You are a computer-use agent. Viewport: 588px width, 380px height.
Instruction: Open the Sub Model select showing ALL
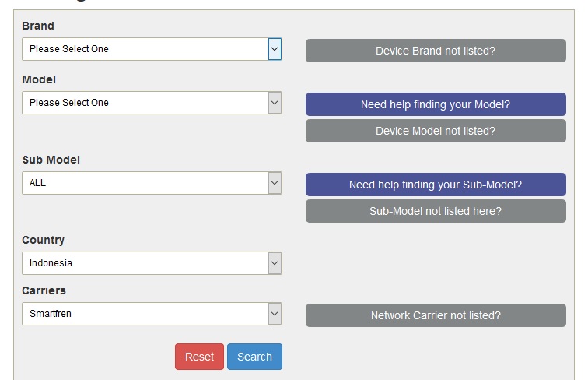[145, 183]
